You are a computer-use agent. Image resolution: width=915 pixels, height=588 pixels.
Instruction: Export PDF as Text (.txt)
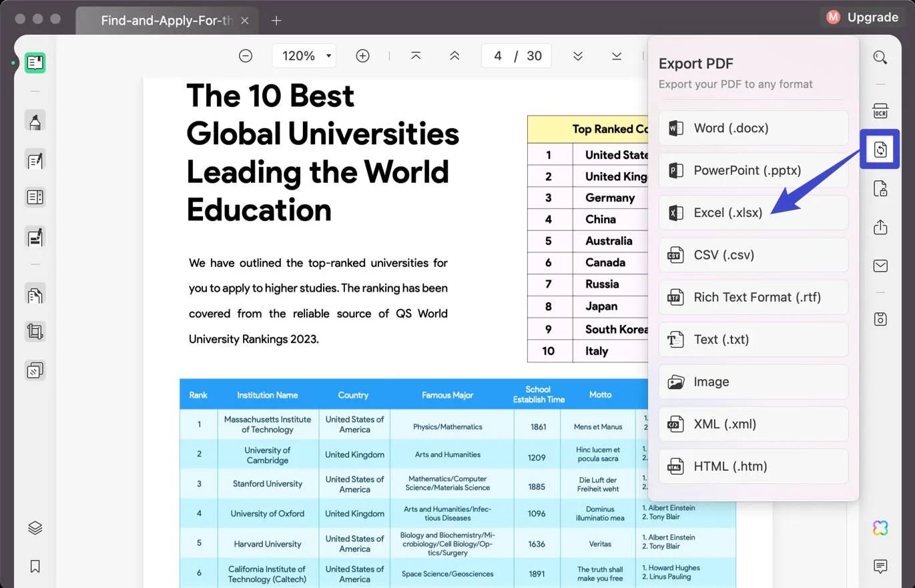click(753, 340)
